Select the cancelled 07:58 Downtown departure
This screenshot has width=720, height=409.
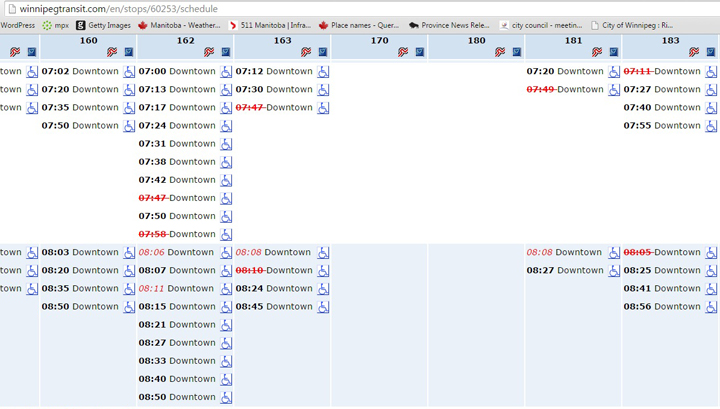(177, 234)
